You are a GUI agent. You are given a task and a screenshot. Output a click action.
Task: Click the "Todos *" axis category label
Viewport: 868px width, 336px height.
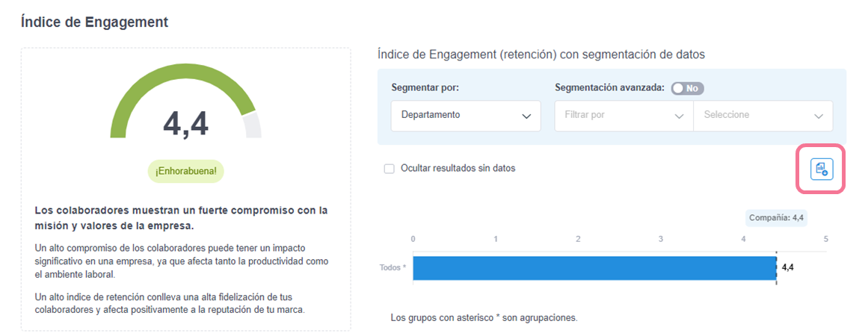(x=393, y=267)
